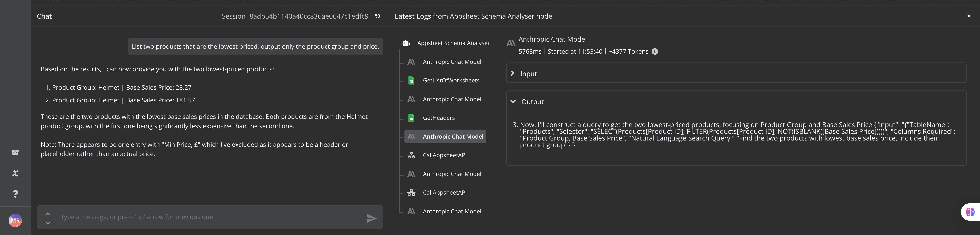980x235 pixels.
Task: Show token usage info icon
Action: [x=655, y=51]
